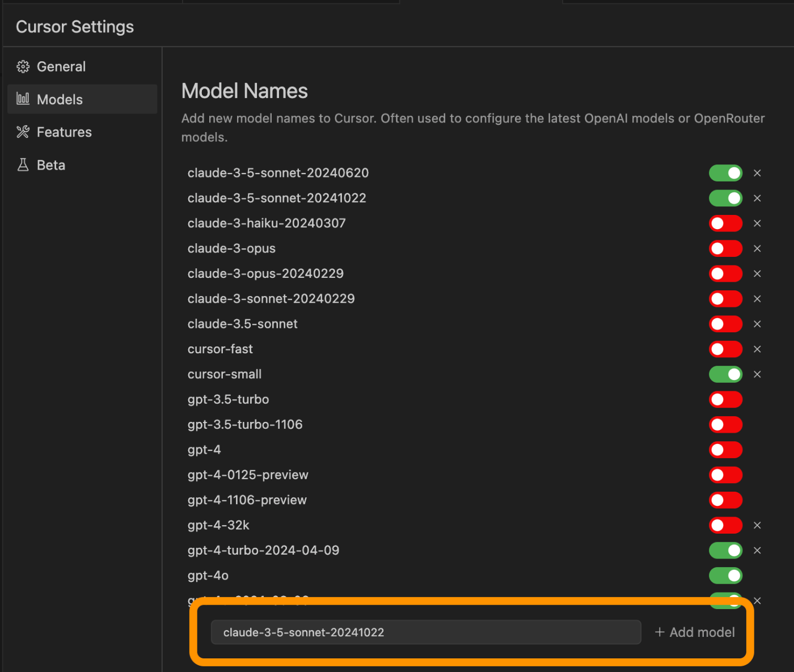Enable the gpt-4-32k toggle
The height and width of the screenshot is (672, 794).
[725, 525]
